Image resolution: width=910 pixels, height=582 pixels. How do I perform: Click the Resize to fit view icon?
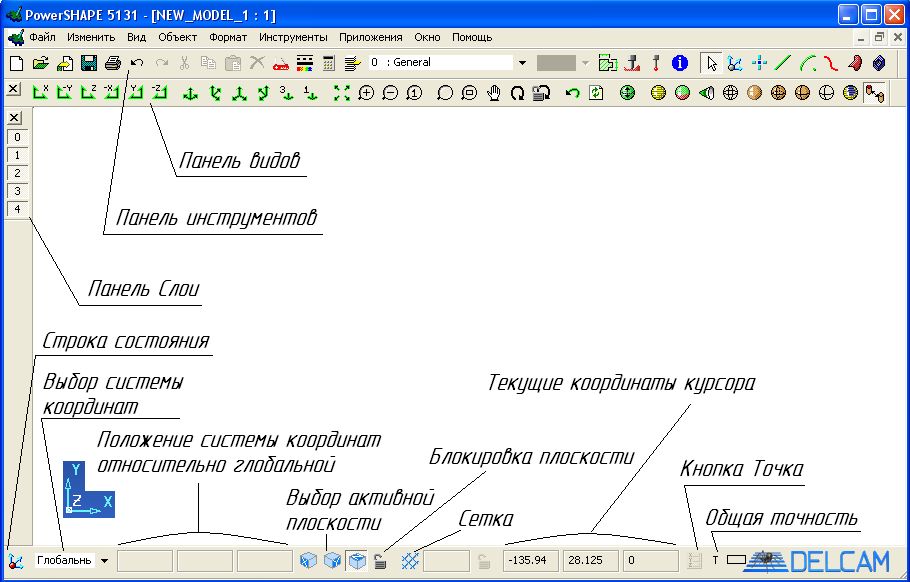click(x=342, y=93)
